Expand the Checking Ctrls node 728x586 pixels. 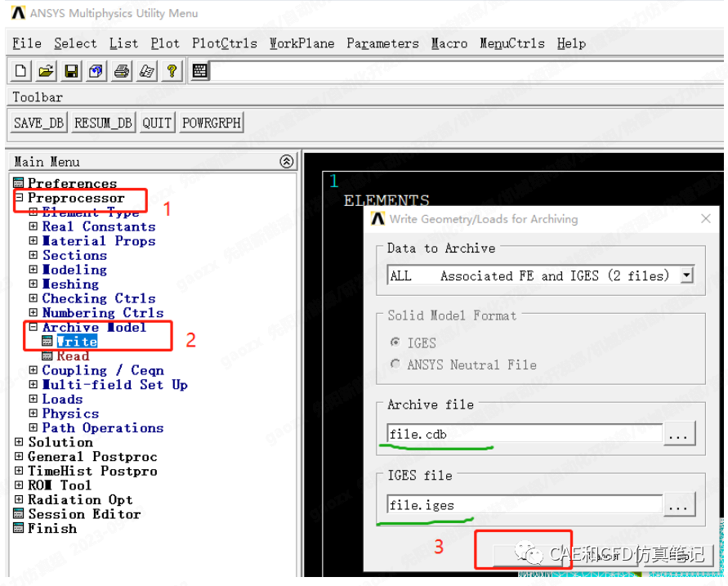(x=33, y=298)
